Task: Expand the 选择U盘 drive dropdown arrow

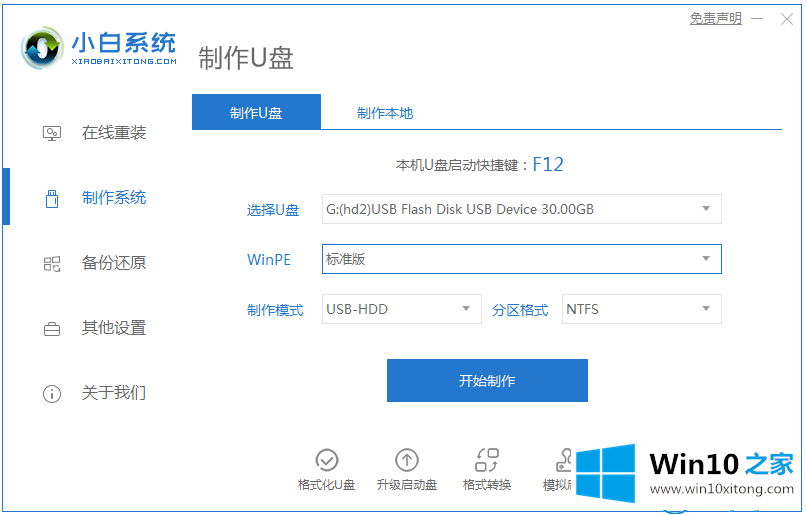Action: [x=706, y=209]
